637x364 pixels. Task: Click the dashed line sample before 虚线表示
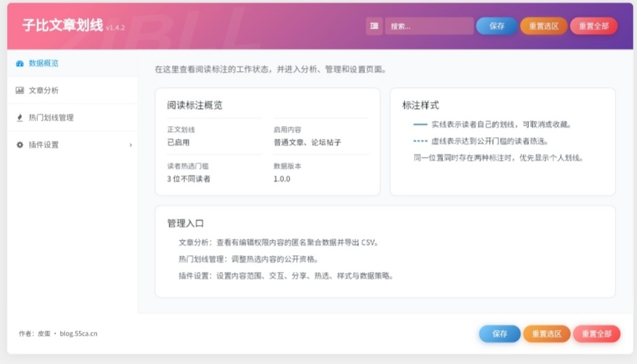click(420, 142)
